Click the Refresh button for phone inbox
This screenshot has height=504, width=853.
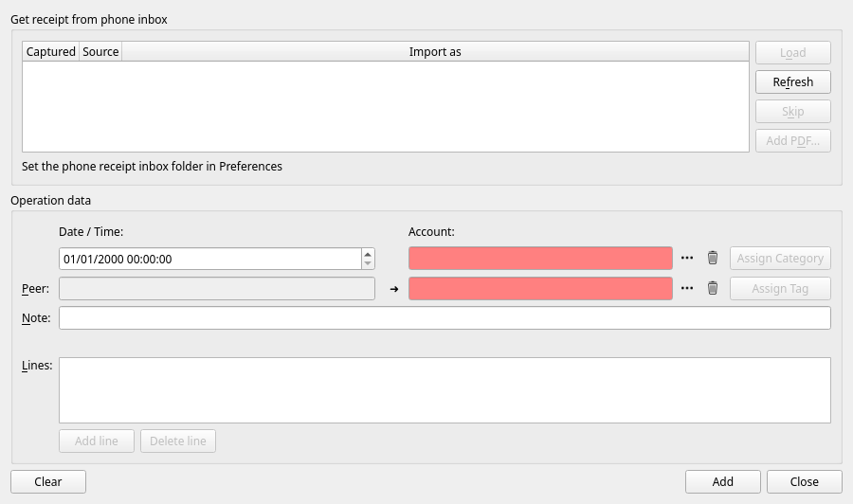793,82
